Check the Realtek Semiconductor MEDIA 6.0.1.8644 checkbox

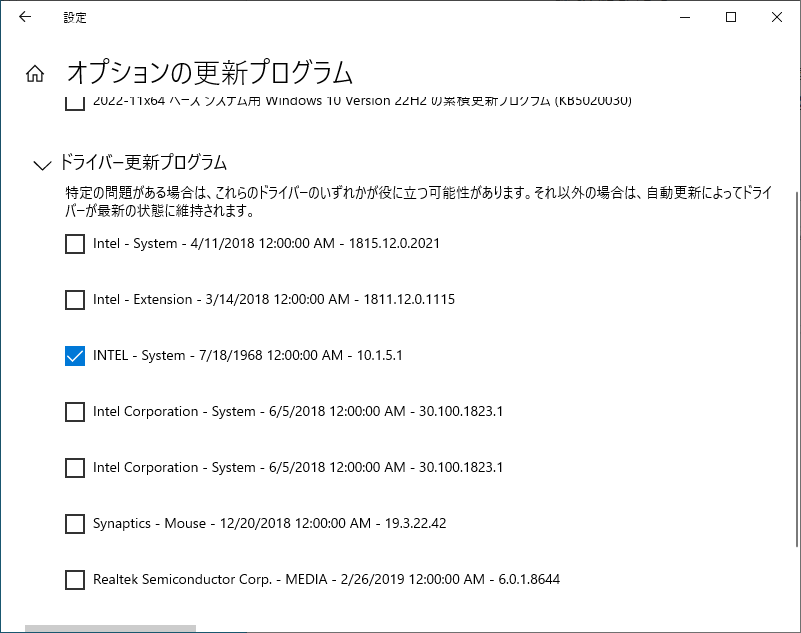tap(75, 580)
